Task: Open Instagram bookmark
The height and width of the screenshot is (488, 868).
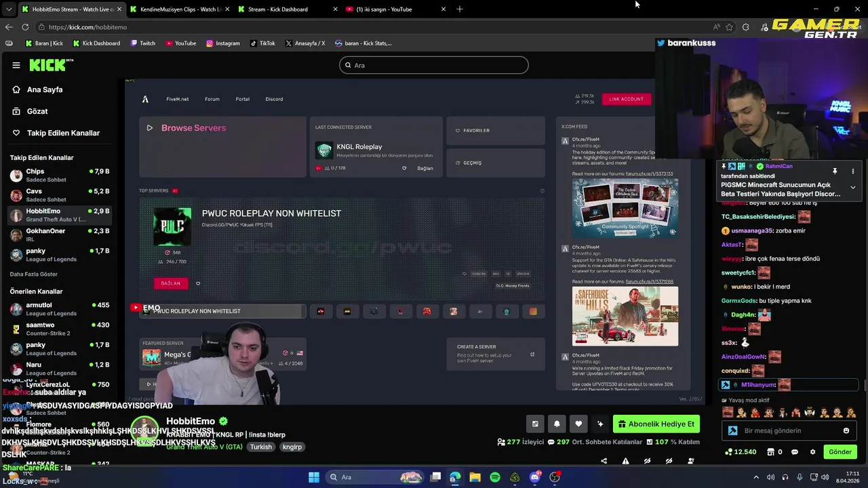Action: coord(222,43)
